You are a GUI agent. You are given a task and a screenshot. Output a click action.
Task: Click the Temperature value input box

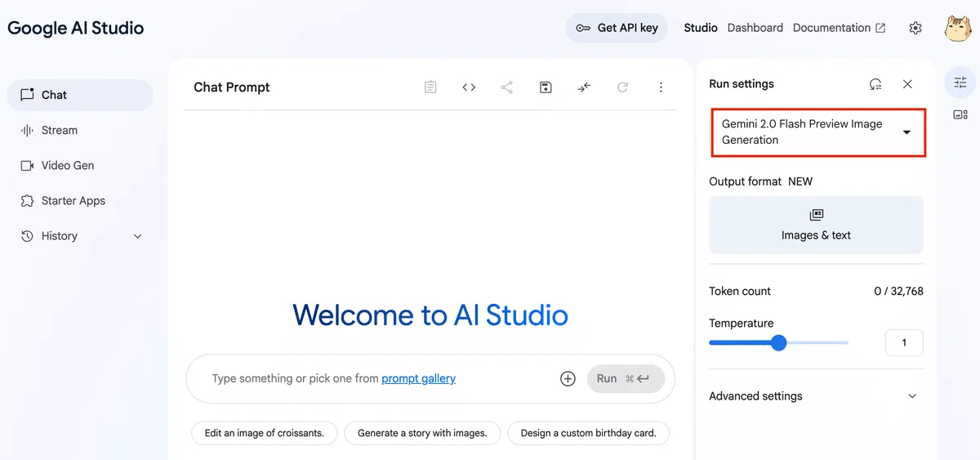[904, 343]
